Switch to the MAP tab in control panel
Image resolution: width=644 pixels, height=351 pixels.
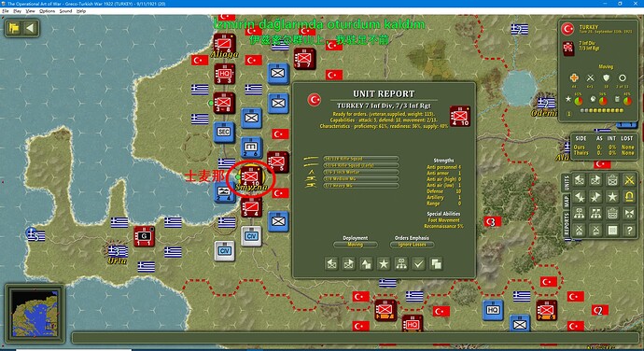pos(567,202)
